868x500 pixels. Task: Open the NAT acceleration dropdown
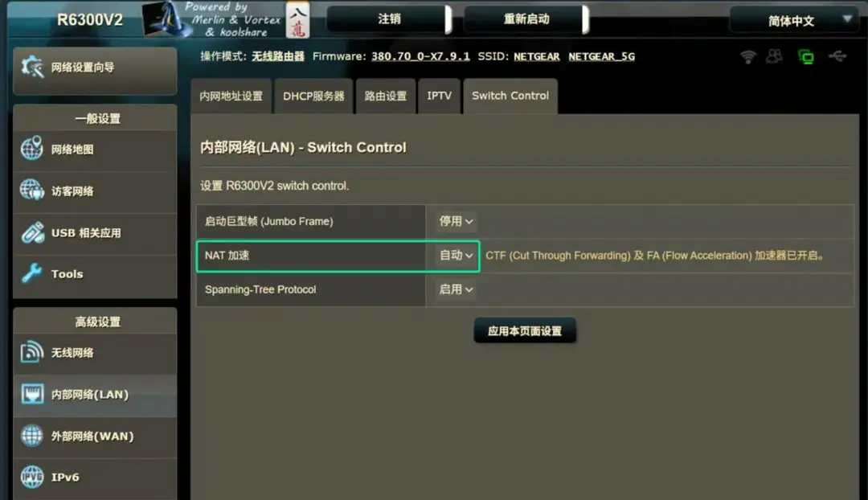[x=456, y=256]
